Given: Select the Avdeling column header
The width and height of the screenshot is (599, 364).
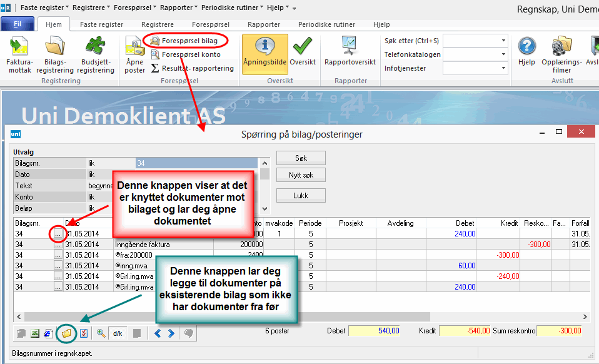Looking at the screenshot, I should [401, 223].
